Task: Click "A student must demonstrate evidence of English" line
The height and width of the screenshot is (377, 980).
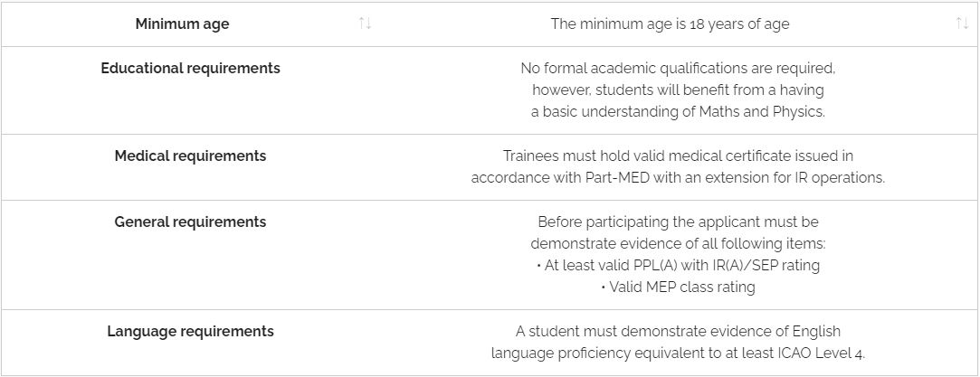Action: coord(678,332)
